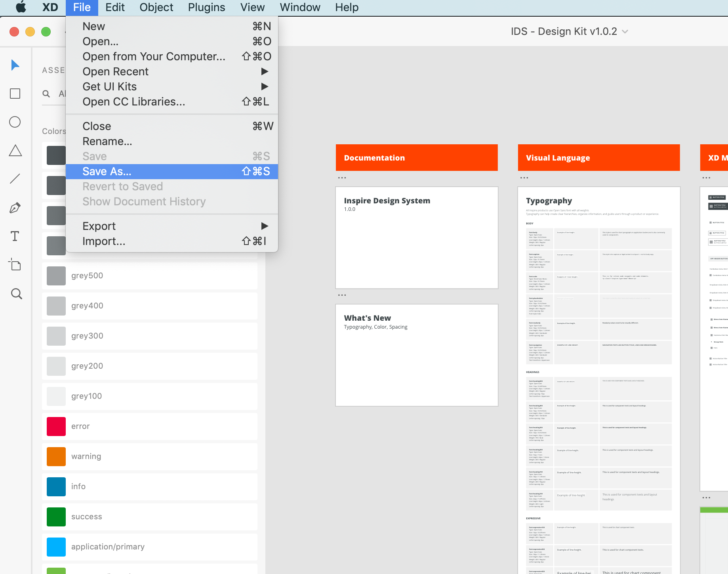Choose Save As... menu item
The width and height of the screenshot is (728, 574).
pyautogui.click(x=172, y=171)
